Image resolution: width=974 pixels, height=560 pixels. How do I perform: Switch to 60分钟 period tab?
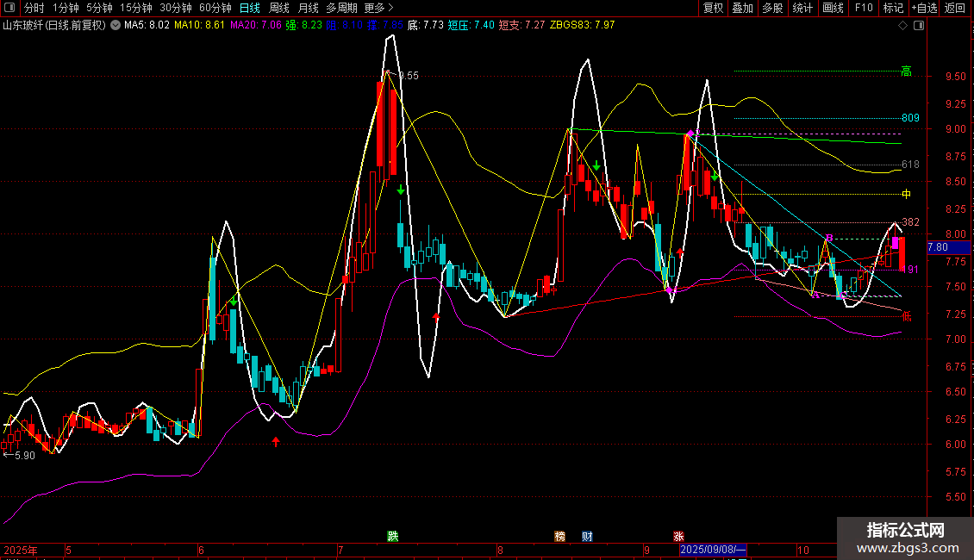pyautogui.click(x=215, y=9)
